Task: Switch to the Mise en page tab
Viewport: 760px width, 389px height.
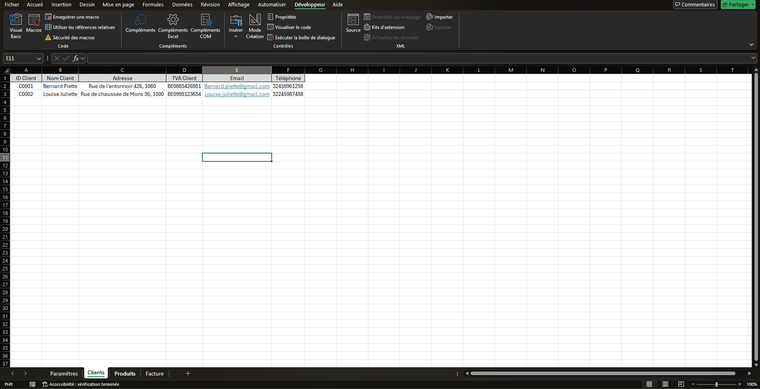Action: tap(118, 4)
